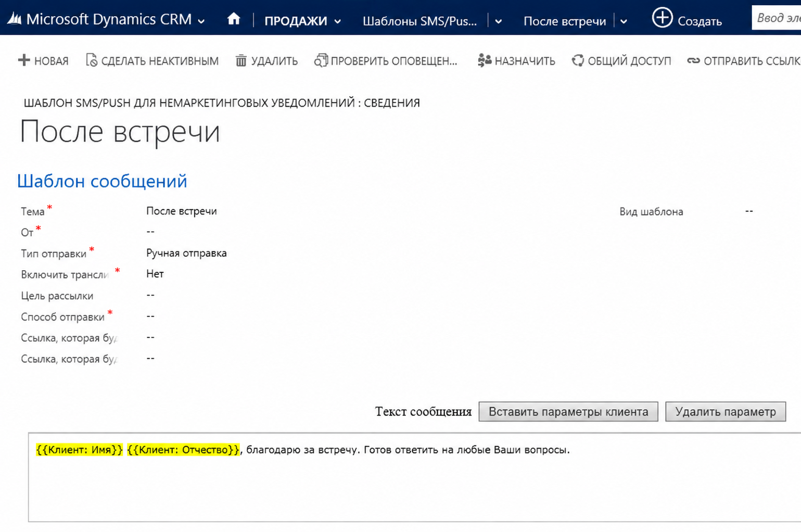
Task: Click the empty От field value
Action: click(150, 232)
